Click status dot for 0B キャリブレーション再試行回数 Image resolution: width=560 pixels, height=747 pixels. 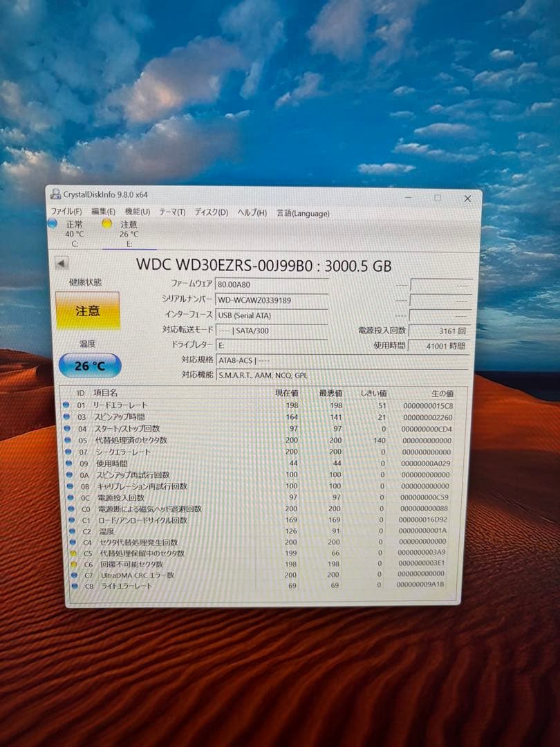pyautogui.click(x=70, y=486)
